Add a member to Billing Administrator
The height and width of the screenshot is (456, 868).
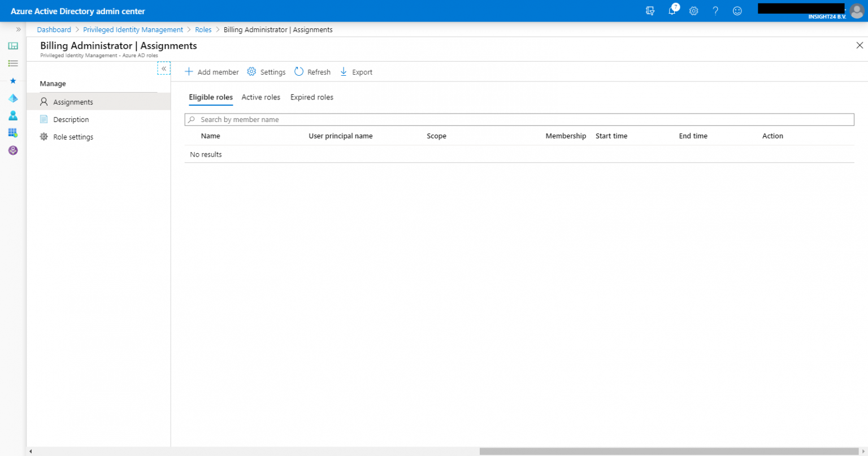point(211,72)
